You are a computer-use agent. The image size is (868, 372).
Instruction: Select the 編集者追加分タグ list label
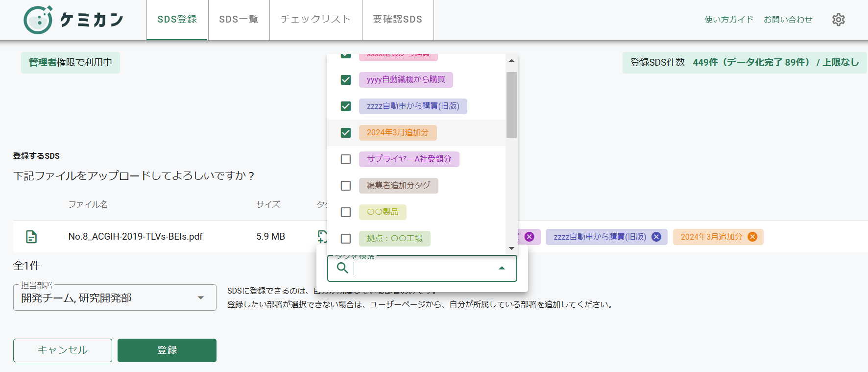click(x=399, y=186)
